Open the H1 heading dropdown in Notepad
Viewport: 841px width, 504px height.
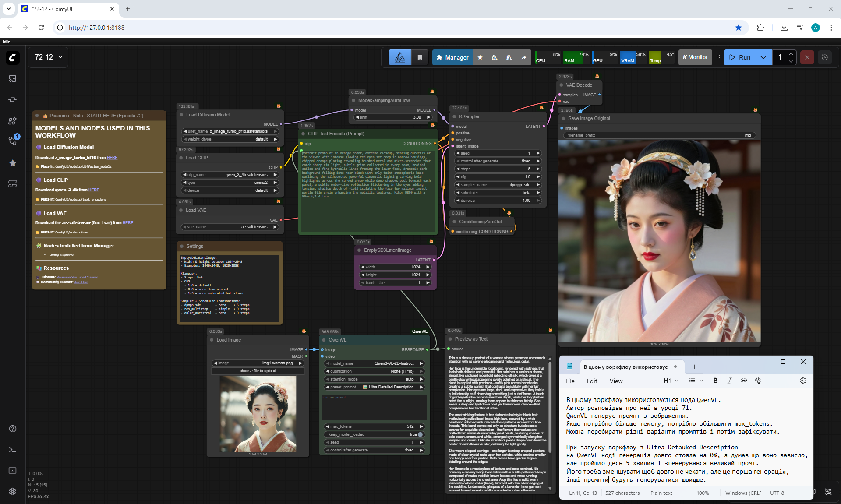(x=671, y=381)
